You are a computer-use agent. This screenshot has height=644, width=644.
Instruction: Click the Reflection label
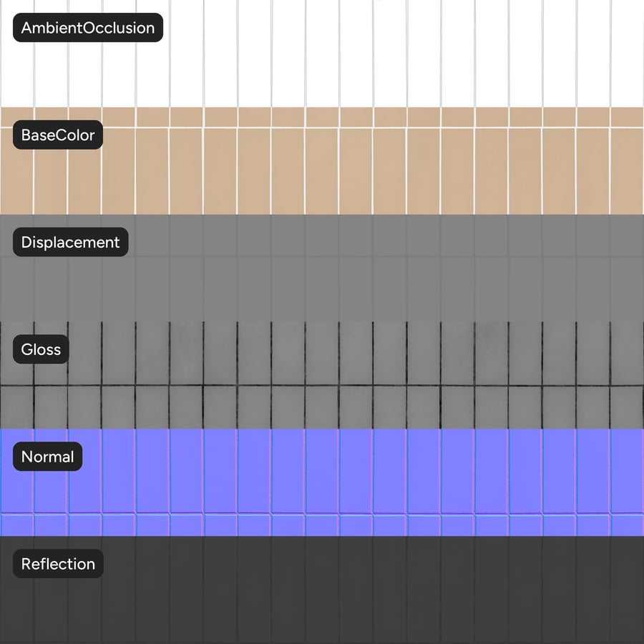click(x=58, y=564)
